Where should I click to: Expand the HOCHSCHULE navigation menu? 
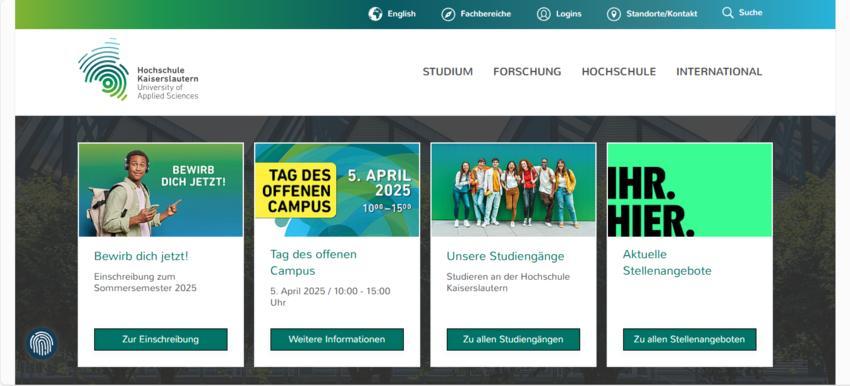point(619,72)
